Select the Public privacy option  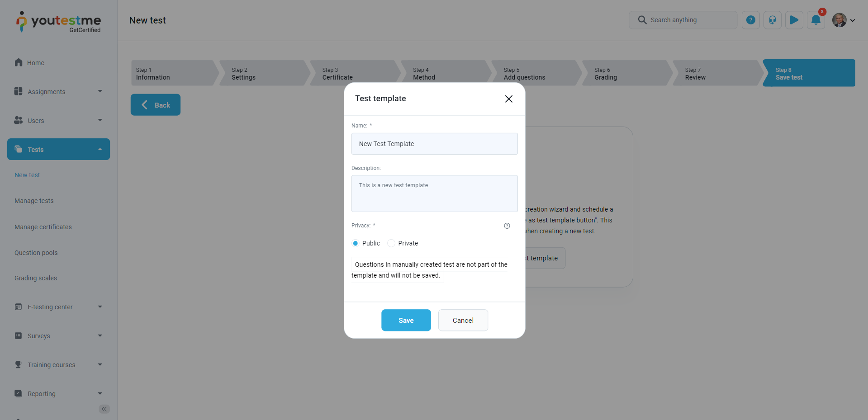click(x=356, y=243)
